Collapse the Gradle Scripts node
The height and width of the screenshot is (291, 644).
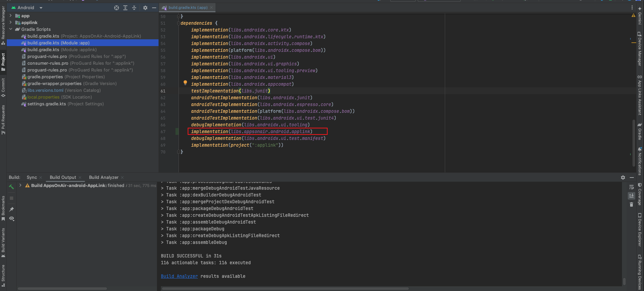[11, 29]
